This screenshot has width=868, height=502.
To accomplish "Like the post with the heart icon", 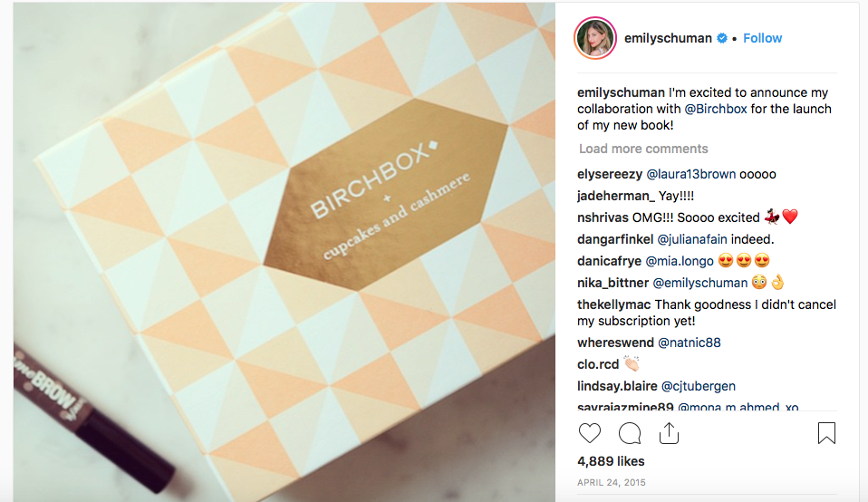I will 590,433.
